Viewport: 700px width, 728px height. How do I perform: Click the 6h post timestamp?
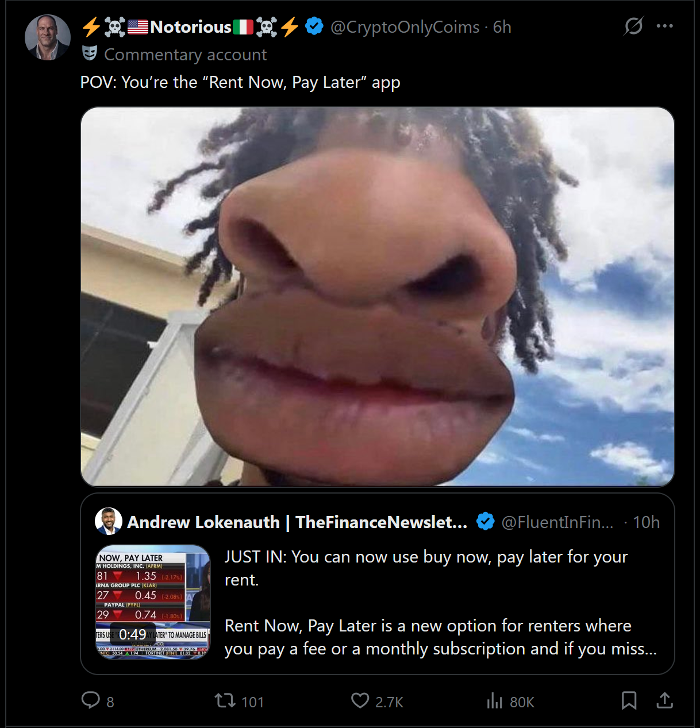[502, 27]
